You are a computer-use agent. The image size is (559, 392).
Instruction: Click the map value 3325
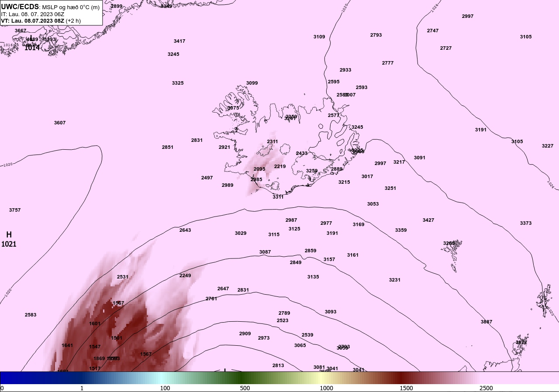[x=178, y=83]
